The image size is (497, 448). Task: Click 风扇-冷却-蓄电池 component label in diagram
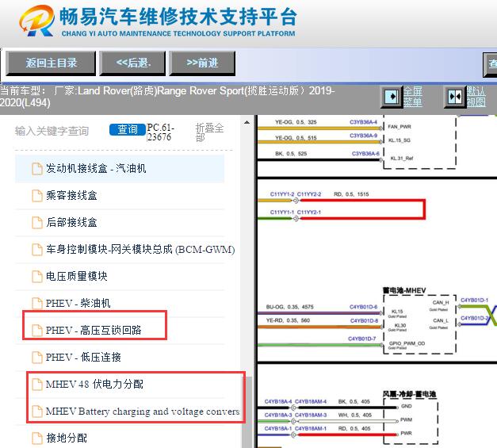[409, 394]
